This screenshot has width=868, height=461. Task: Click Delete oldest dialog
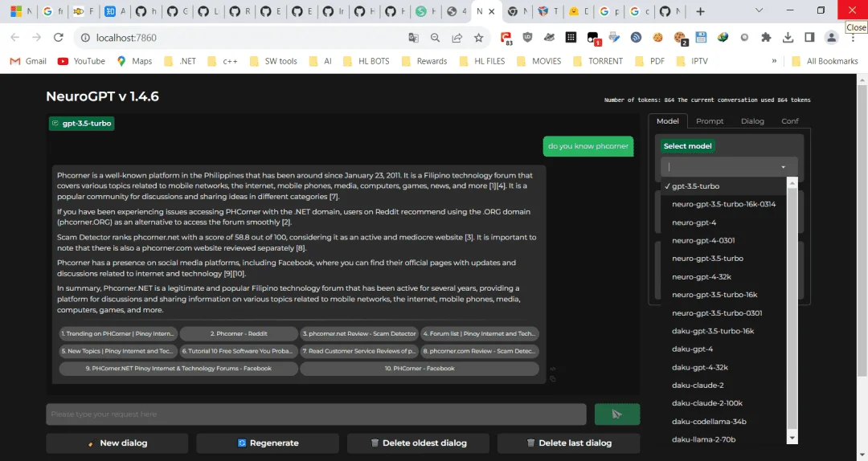[419, 443]
